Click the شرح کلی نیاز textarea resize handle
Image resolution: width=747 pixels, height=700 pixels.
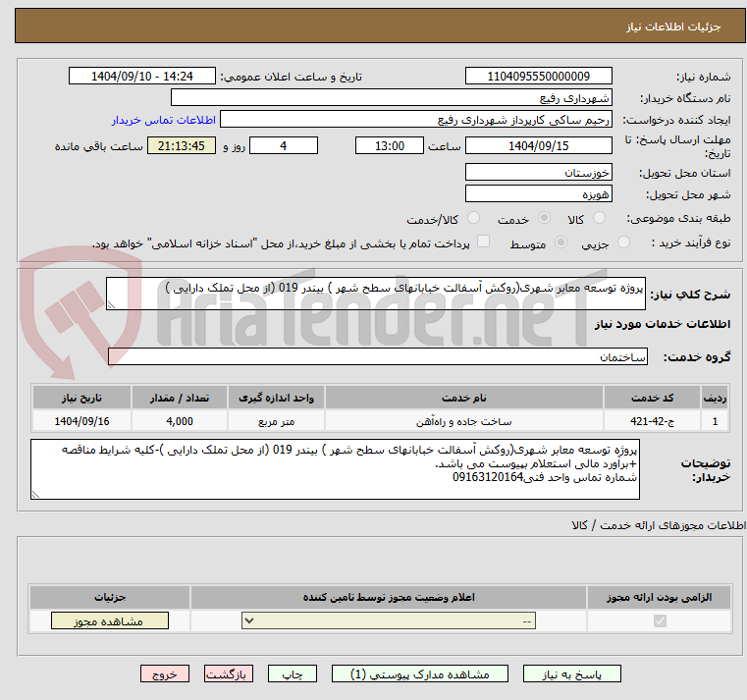(x=111, y=305)
